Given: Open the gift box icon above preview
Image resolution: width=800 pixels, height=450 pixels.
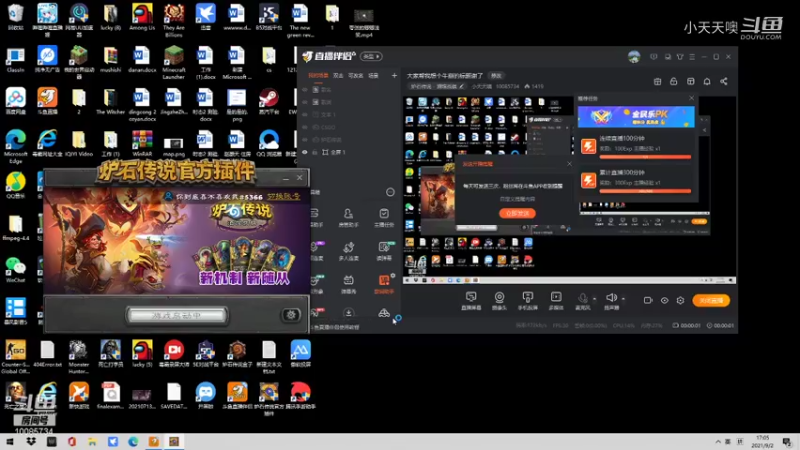Looking at the screenshot, I should tap(657, 82).
